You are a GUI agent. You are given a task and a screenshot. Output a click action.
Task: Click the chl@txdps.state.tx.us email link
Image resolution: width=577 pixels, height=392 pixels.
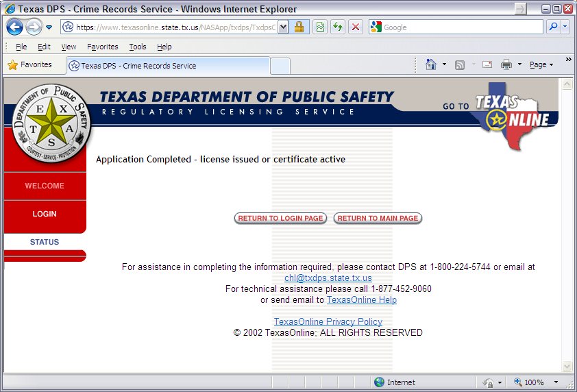(x=328, y=278)
